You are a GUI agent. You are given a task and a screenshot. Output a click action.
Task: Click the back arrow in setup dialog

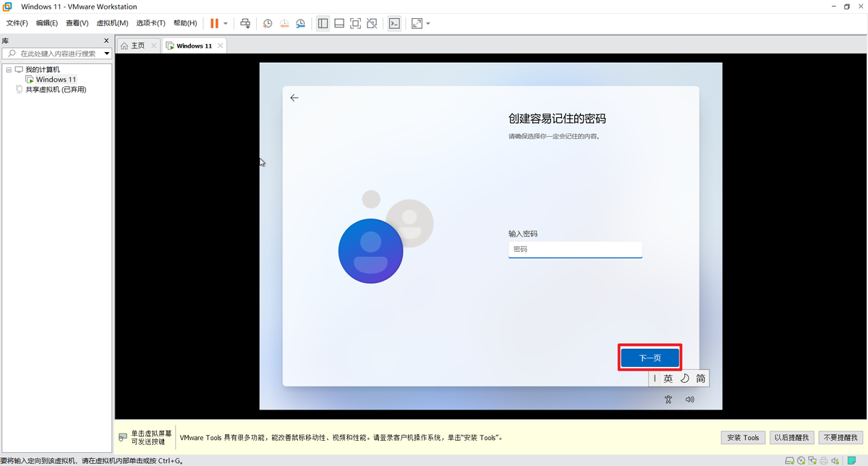click(294, 98)
